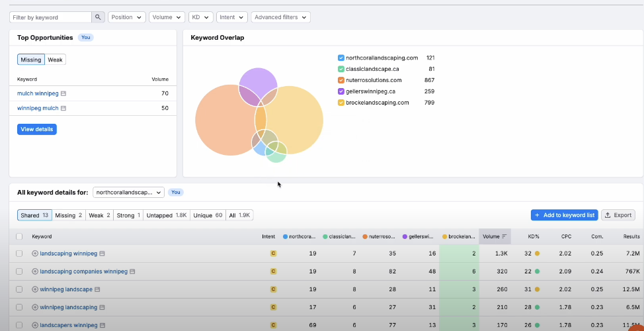This screenshot has height=331, width=644.
Task: Toggle nuterrosolutions.com checkbox in legend
Action: (341, 80)
